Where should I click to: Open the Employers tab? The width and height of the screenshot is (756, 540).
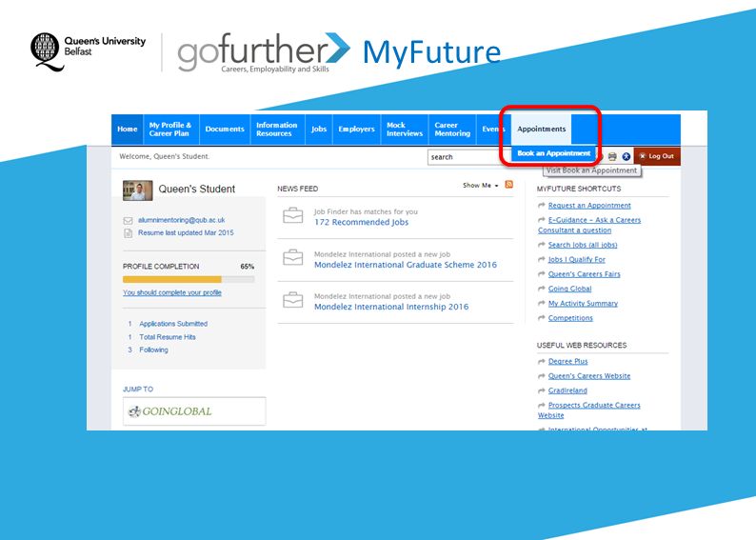click(x=356, y=130)
